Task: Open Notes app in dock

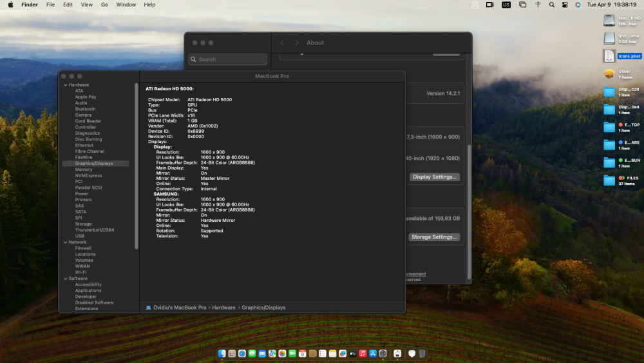Action: pyautogui.click(x=333, y=353)
